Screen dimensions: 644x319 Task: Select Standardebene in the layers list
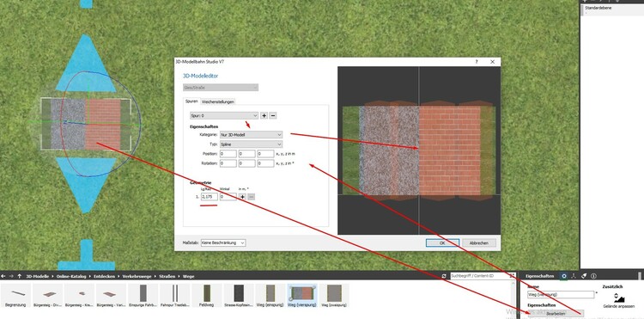[611, 9]
